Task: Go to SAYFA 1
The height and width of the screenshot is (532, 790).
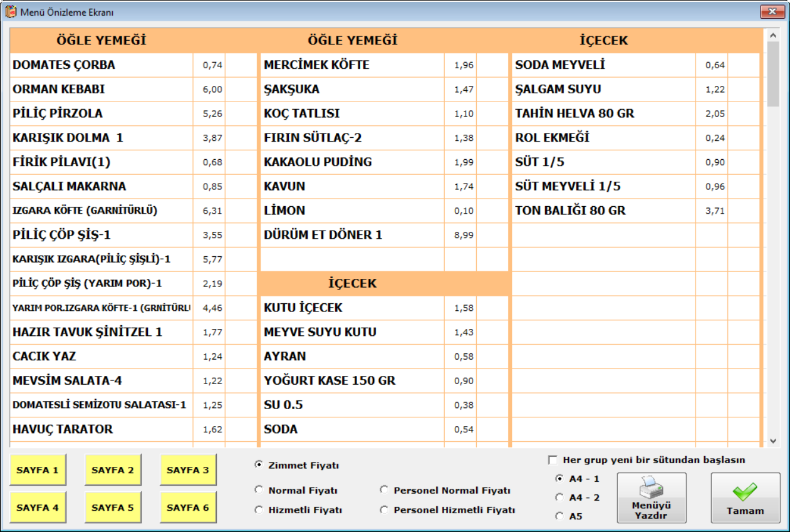Action: coord(38,470)
